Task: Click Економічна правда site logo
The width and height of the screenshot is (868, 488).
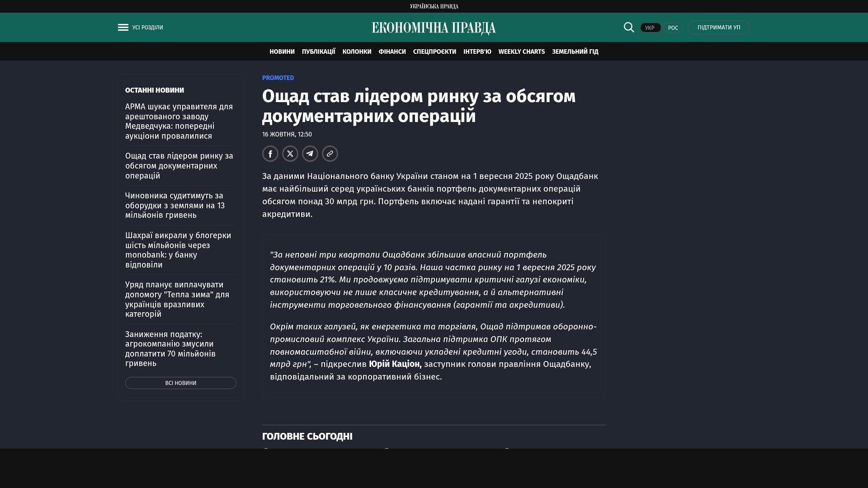Action: coord(434,28)
